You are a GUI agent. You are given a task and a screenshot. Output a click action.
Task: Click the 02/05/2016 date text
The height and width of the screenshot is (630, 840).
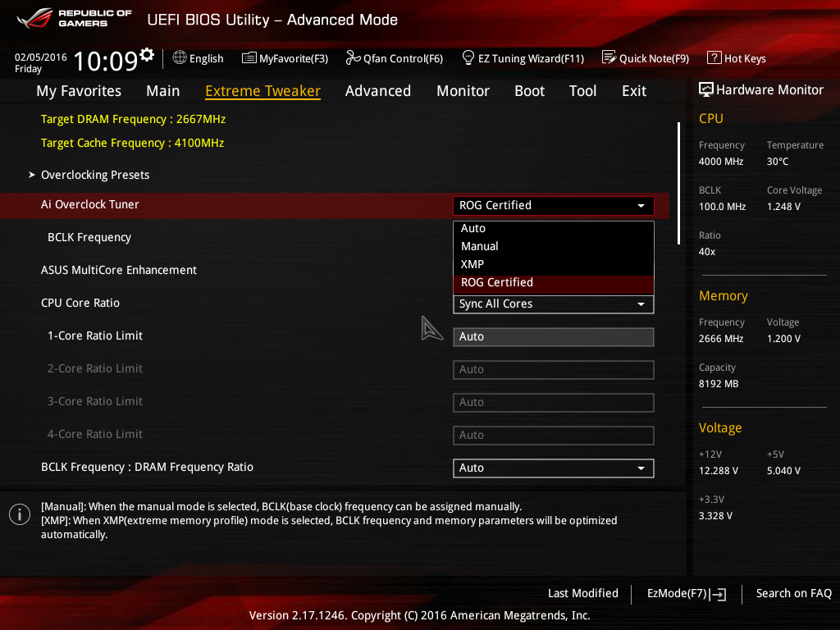point(41,57)
